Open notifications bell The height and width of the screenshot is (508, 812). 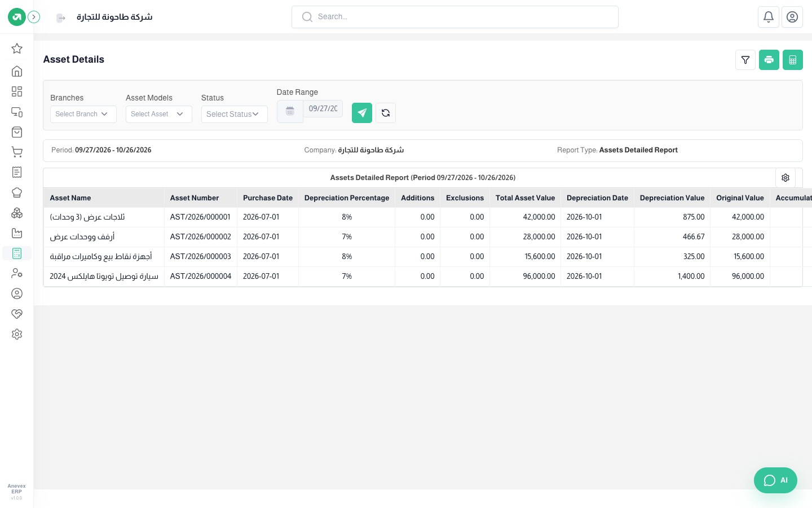pos(769,17)
